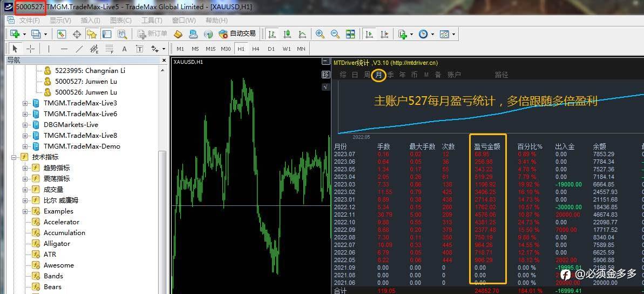This screenshot has height=294, width=644.
Task: Select the text 'A' tool
Action: click(125, 49)
